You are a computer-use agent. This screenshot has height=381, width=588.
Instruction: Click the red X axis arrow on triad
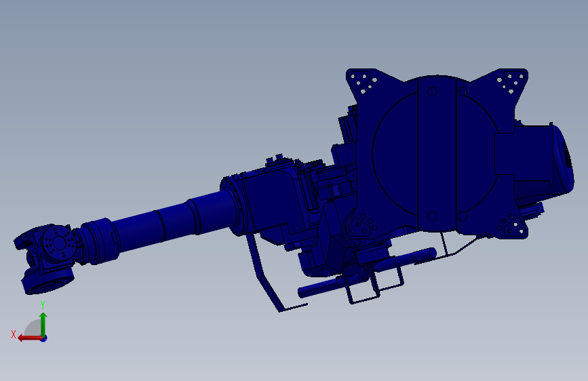tap(29, 338)
